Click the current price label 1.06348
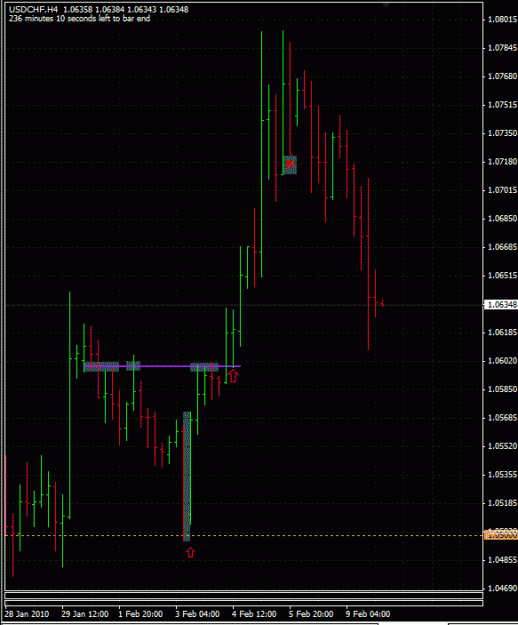This screenshot has height=625, width=518. (501, 305)
